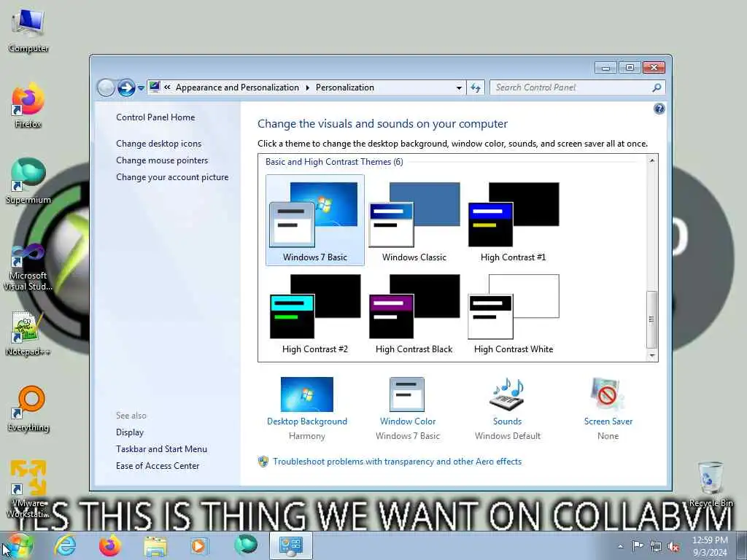Open Screen Saver settings
The image size is (747, 560).
608,408
